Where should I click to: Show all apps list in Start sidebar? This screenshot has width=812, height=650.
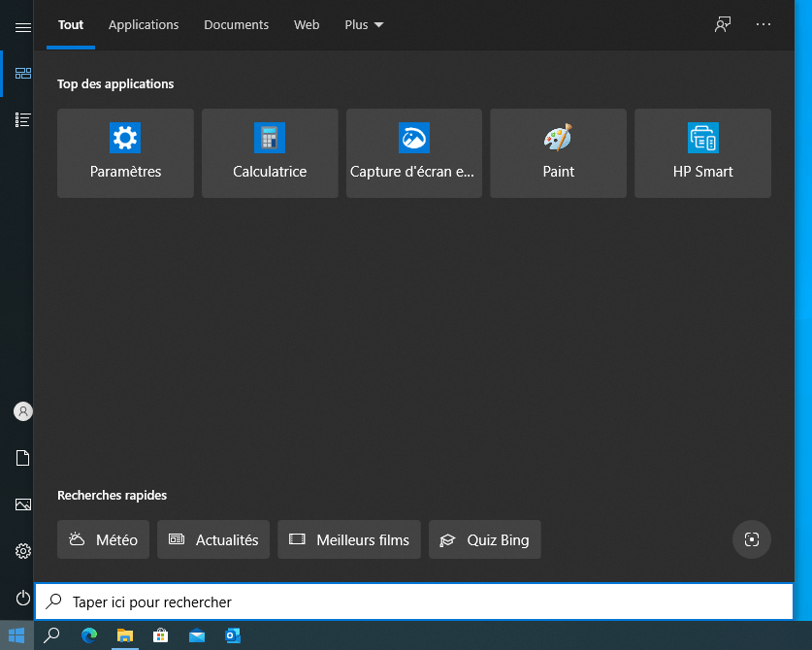click(22, 119)
